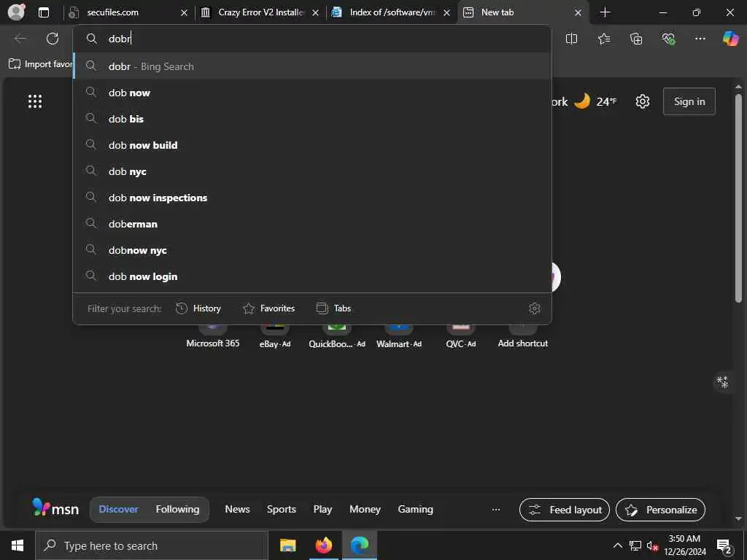Show hidden system tray icons

tap(617, 545)
